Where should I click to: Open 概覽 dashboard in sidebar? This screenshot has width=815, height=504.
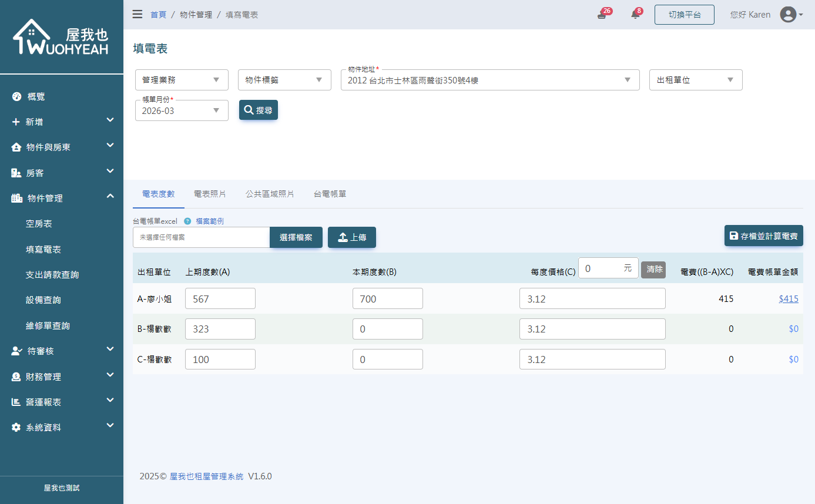tap(36, 96)
